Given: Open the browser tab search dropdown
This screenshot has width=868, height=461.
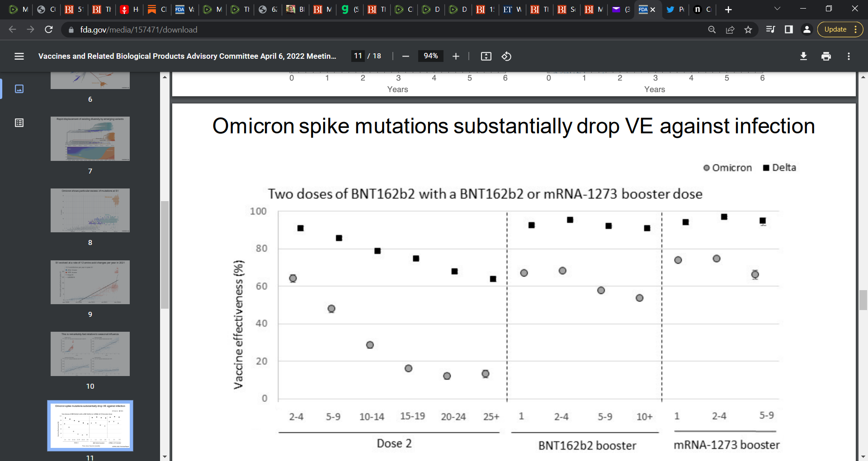Looking at the screenshot, I should tap(777, 9).
